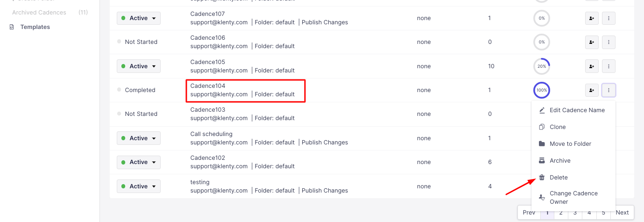Screen dimensions: 644x222
Task: Click Publish Changes link for Cadence107
Action: [x=325, y=22]
